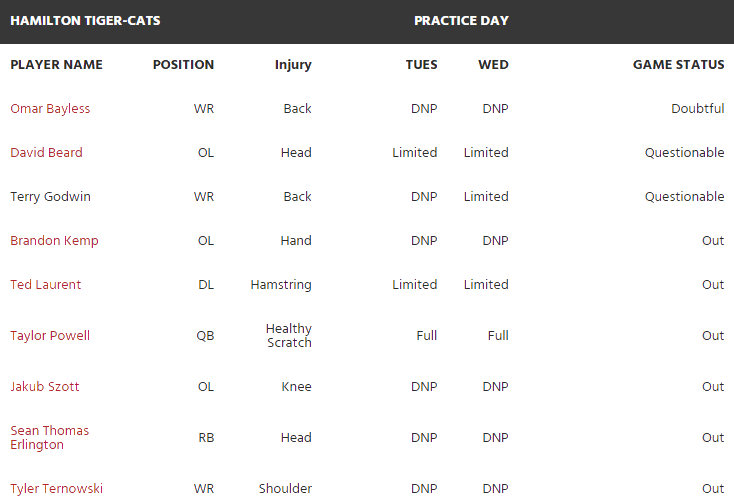Click the Tyler Ternowski name link
Image resolution: width=734 pixels, height=496 pixels.
click(x=56, y=489)
